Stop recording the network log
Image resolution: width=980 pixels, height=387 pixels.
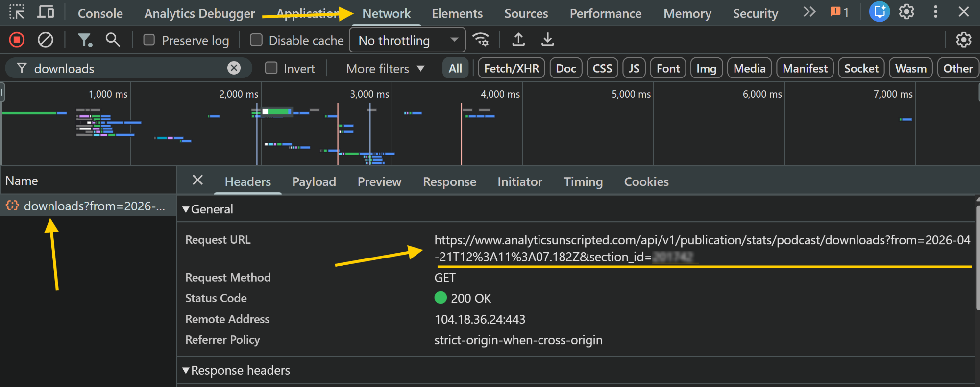[17, 40]
